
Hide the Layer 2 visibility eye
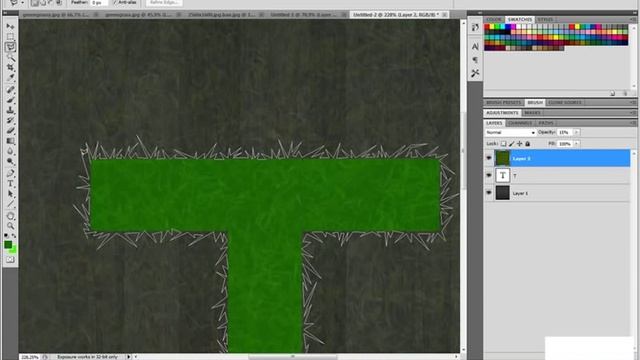[x=489, y=158]
